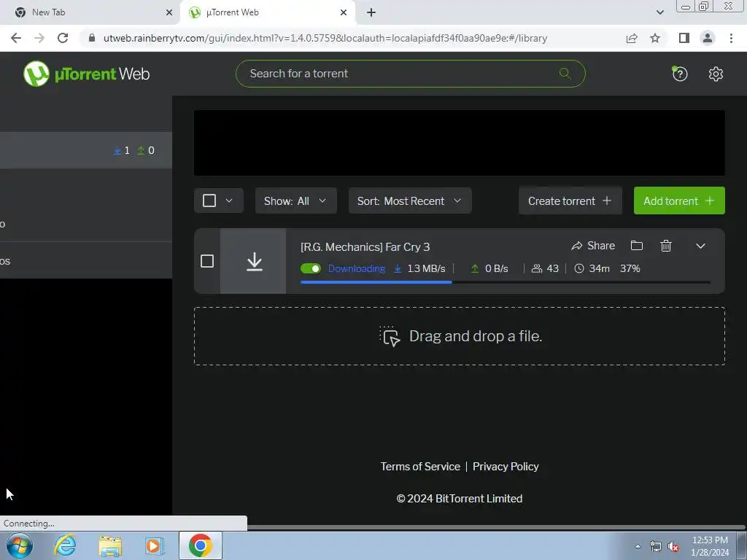Open a new browser tab with plus
The width and height of the screenshot is (747, 560).
point(371,13)
